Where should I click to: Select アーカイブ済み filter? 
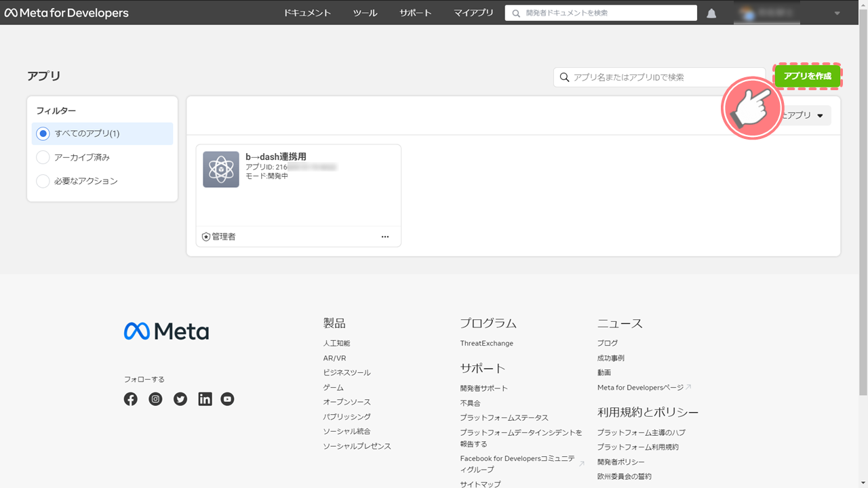pyautogui.click(x=102, y=157)
